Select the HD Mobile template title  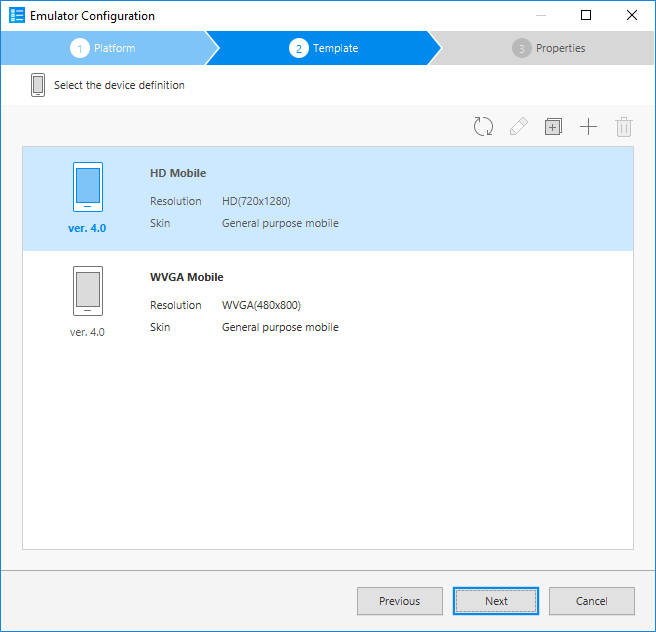pyautogui.click(x=178, y=174)
